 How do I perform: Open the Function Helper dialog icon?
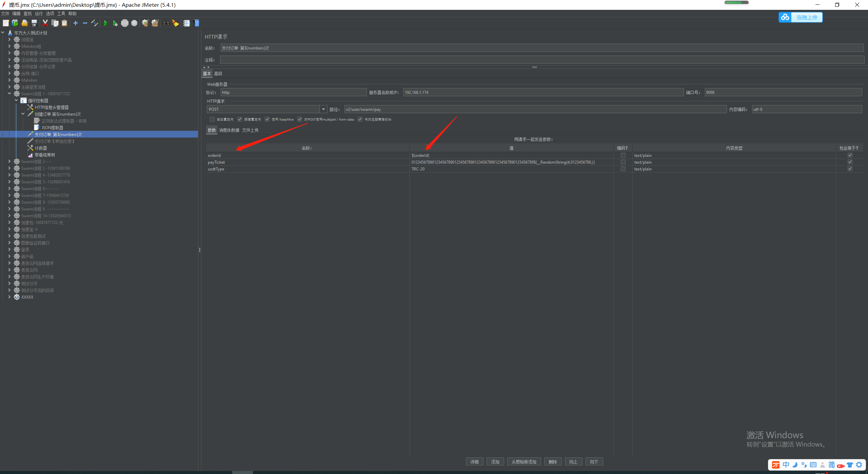point(186,23)
